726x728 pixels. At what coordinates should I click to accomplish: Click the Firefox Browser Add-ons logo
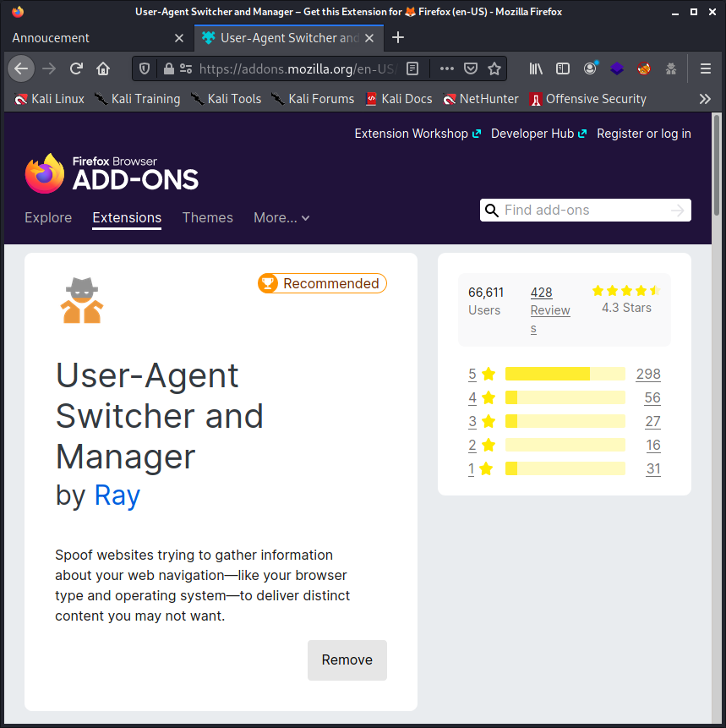click(112, 173)
